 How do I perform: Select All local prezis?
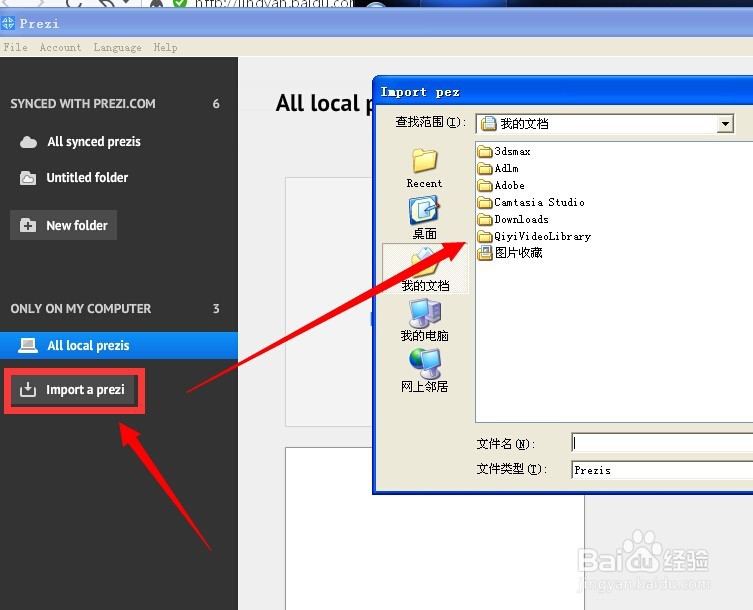click(119, 345)
